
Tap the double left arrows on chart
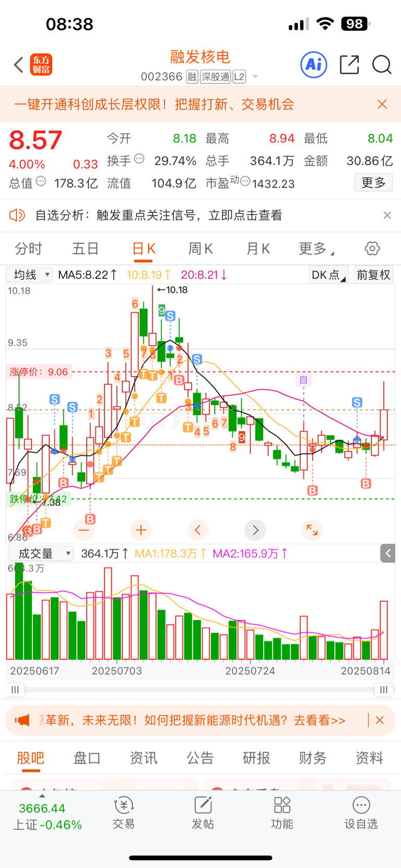coord(26,530)
